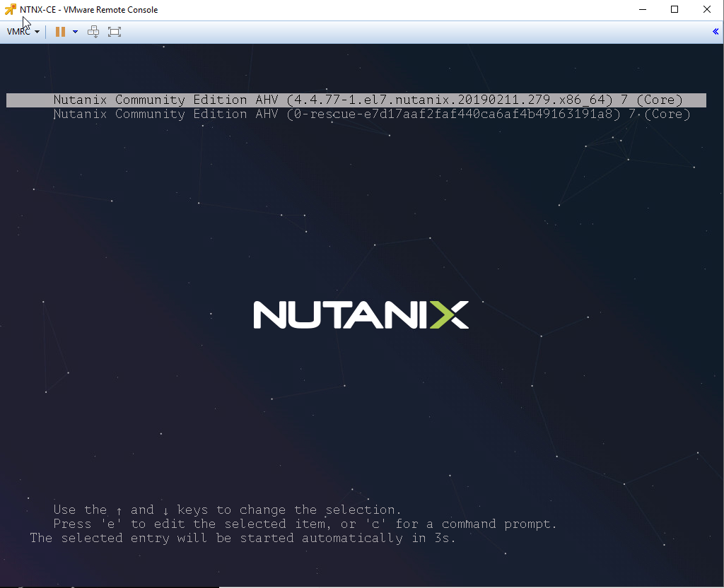Image resolution: width=724 pixels, height=588 pixels.
Task: Maximize the Remote Console window
Action: 675,10
